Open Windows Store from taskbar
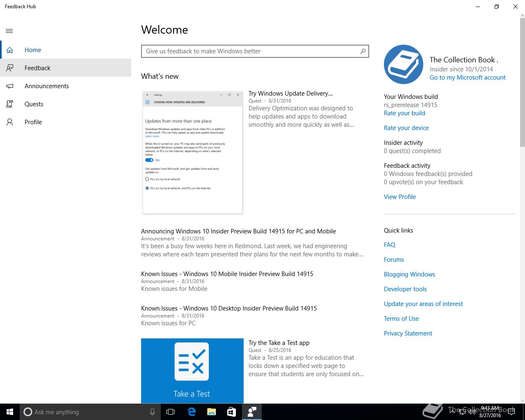The image size is (525, 420). tap(232, 412)
